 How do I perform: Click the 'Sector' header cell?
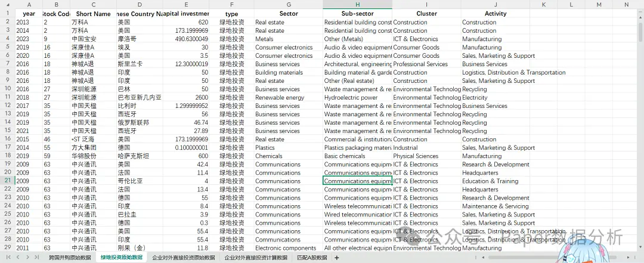pyautogui.click(x=289, y=14)
